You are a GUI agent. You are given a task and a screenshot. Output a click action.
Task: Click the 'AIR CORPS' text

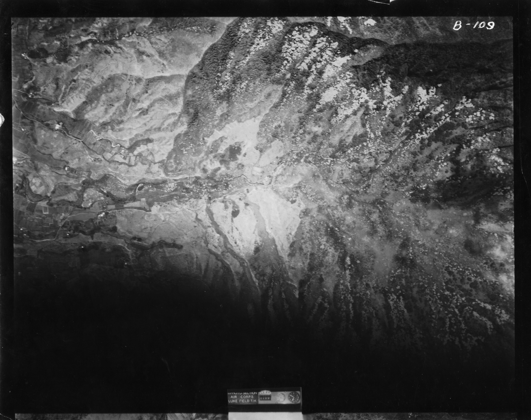[242, 397]
